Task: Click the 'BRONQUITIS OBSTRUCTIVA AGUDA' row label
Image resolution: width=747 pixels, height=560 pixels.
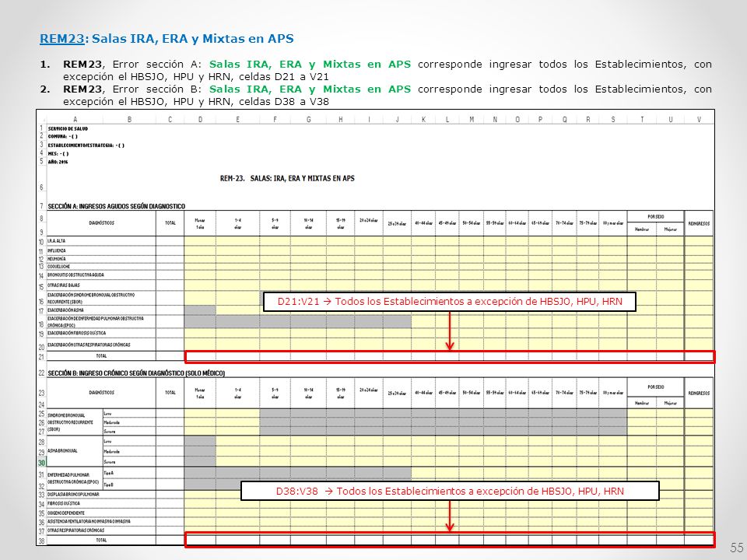Action: tap(75, 275)
